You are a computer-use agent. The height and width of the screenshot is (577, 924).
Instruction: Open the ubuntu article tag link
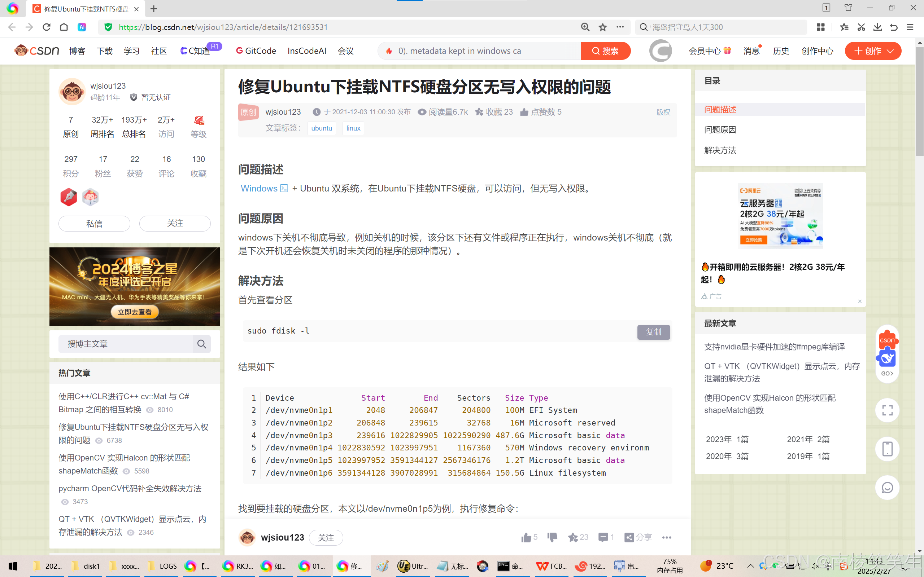[322, 128]
